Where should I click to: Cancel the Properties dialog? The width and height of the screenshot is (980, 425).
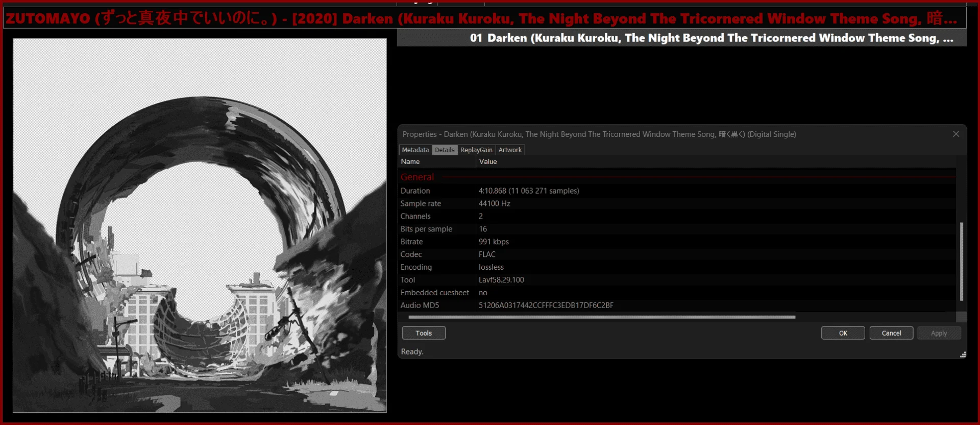pyautogui.click(x=892, y=333)
